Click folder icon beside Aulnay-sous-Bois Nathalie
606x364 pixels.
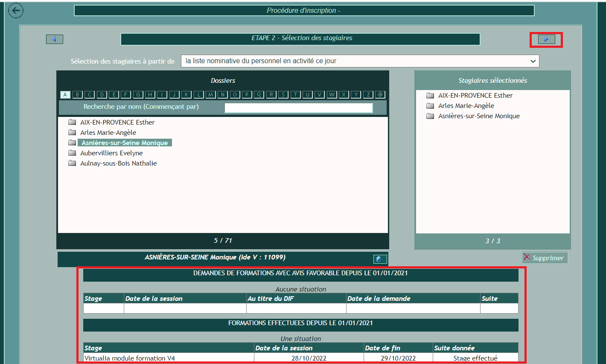(72, 163)
